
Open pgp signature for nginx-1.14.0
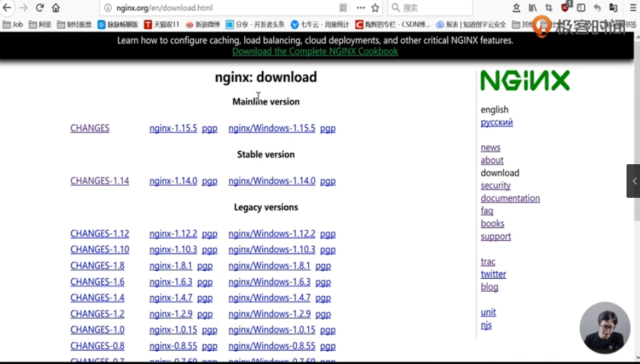click(209, 181)
